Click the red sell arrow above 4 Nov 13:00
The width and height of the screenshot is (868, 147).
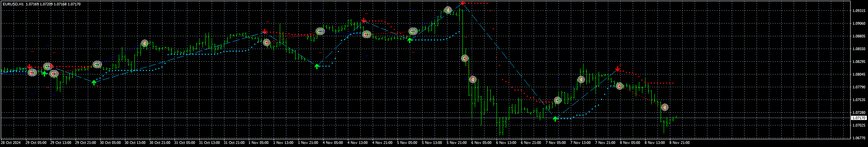[x=364, y=20]
